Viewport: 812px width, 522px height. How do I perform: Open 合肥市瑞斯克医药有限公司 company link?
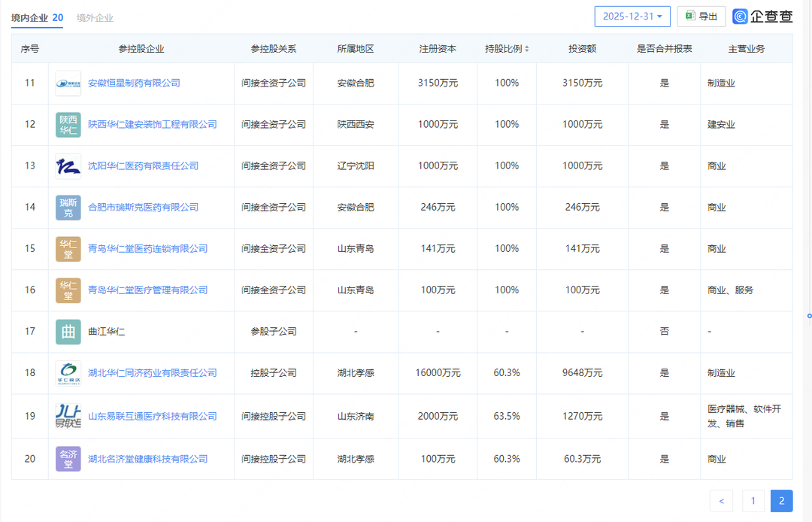pyautogui.click(x=144, y=207)
